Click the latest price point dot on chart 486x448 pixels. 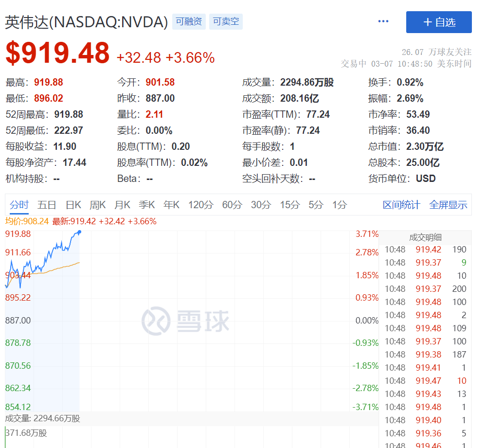pyautogui.click(x=80, y=232)
